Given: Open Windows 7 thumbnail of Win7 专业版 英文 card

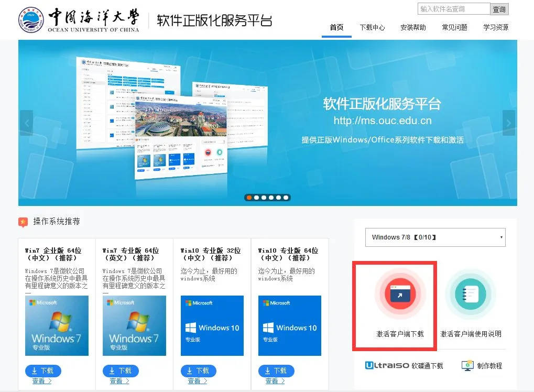Looking at the screenshot, I should tap(135, 325).
